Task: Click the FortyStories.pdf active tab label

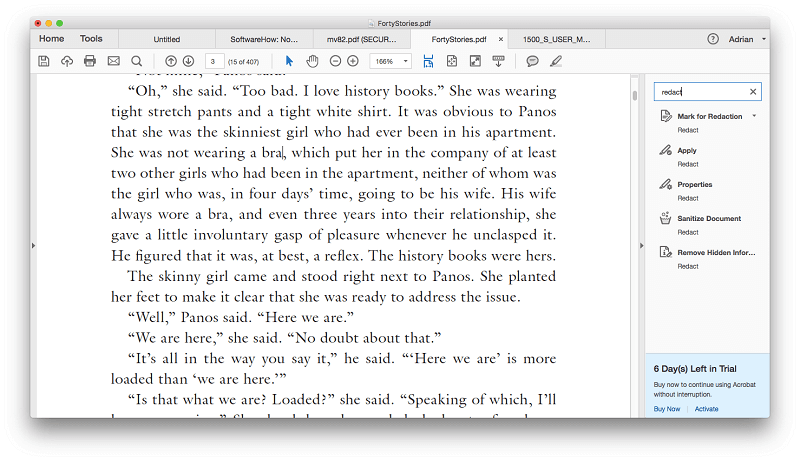Action: click(459, 39)
